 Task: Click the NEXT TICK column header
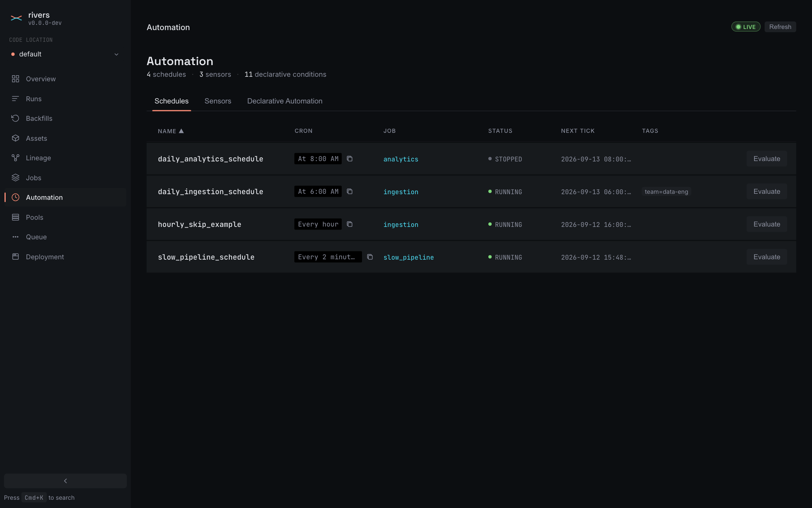coord(578,131)
